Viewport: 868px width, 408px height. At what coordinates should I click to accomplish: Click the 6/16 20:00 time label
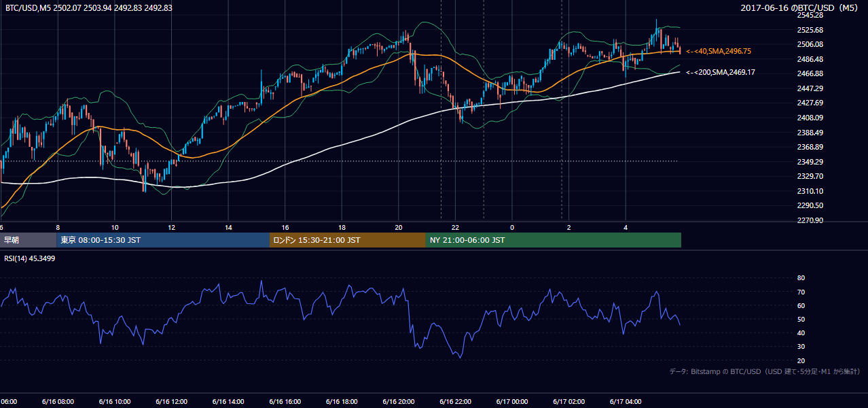399,402
